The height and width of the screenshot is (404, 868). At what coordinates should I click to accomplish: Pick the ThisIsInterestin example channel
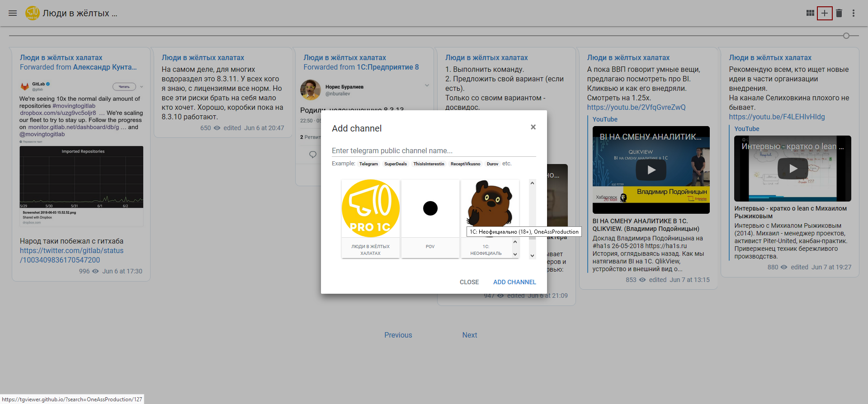click(x=429, y=164)
